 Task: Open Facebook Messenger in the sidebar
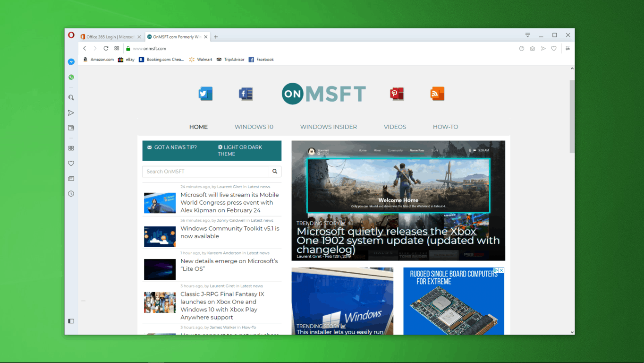coord(71,62)
